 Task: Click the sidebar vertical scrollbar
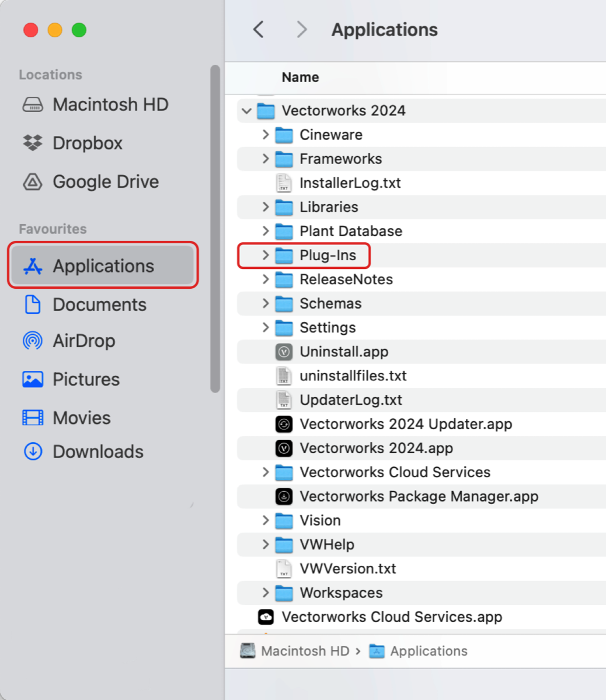point(215,229)
